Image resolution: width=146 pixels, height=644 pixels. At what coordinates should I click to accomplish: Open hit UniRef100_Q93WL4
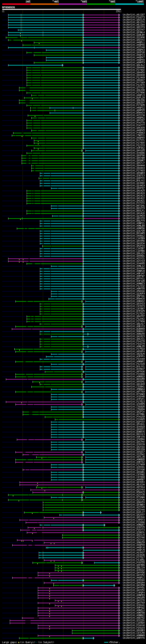pos(134,32)
